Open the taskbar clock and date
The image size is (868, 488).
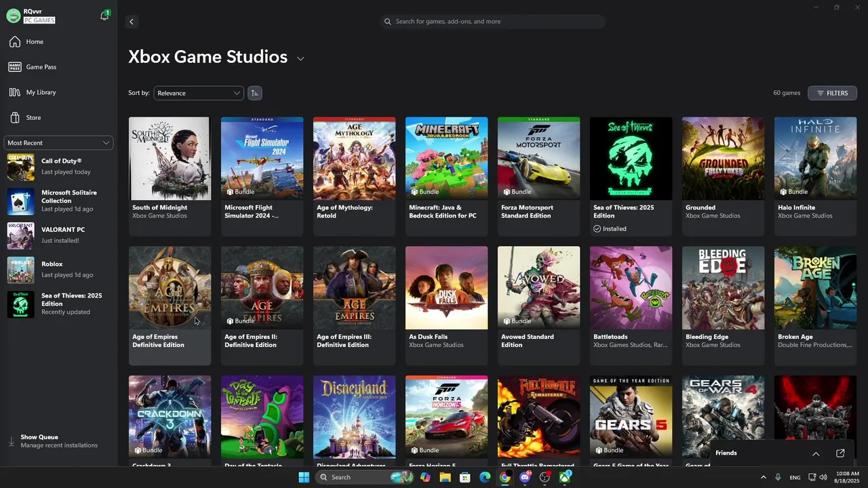pos(847,477)
